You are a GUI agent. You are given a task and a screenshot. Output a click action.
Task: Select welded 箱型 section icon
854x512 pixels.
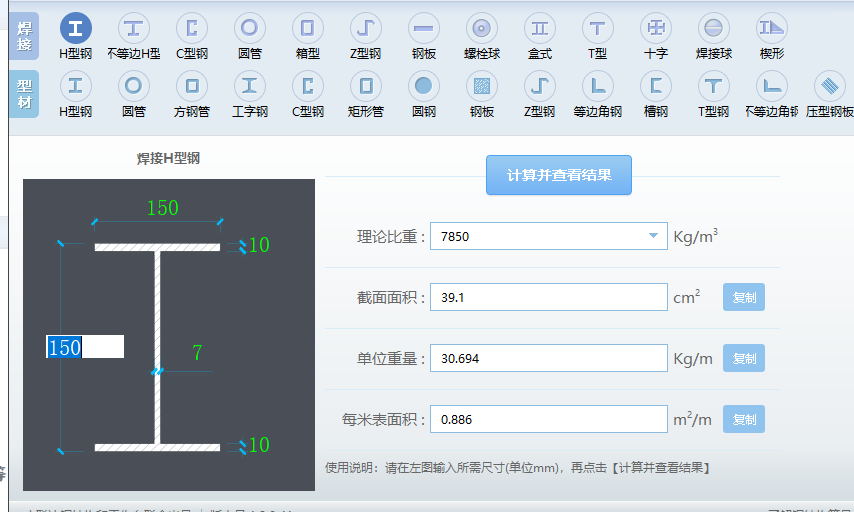pyautogui.click(x=308, y=28)
